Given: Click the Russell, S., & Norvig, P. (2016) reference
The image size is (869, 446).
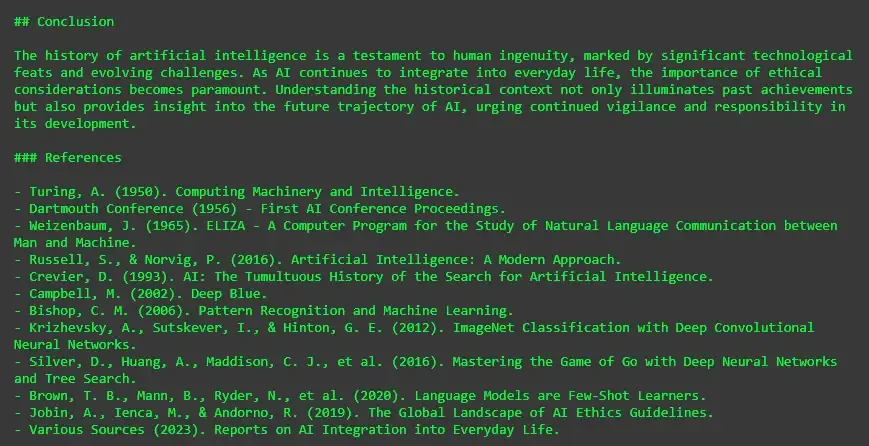Looking at the screenshot, I should pyautogui.click(x=318, y=260).
